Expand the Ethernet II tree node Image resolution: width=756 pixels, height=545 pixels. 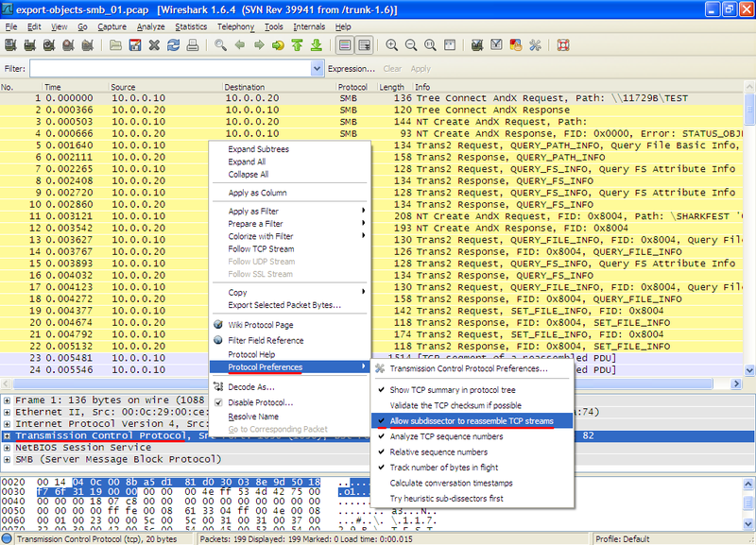[x=7, y=412]
